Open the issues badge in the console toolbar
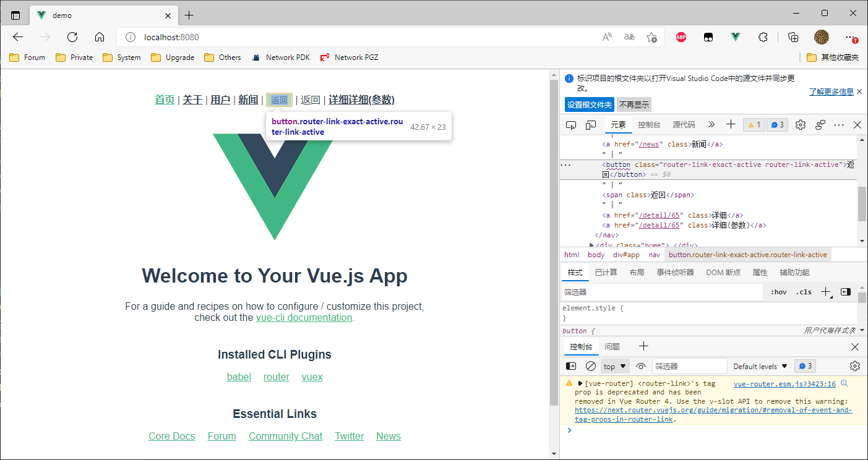The height and width of the screenshot is (460, 868). tap(805, 366)
